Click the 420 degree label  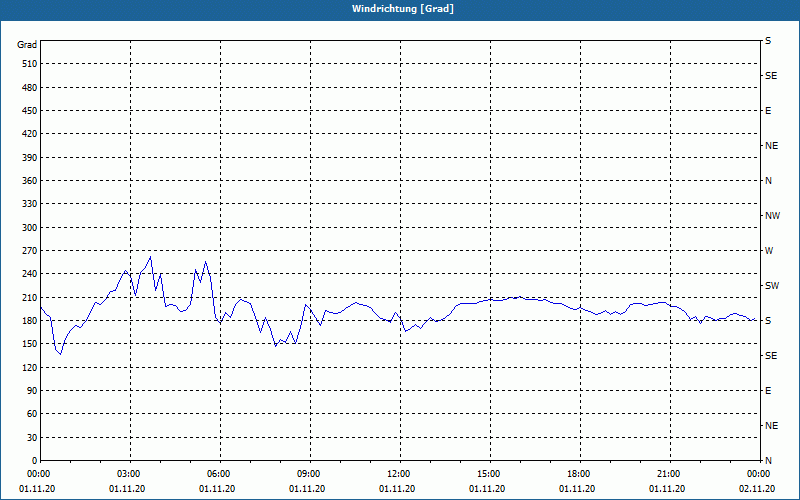click(30, 134)
